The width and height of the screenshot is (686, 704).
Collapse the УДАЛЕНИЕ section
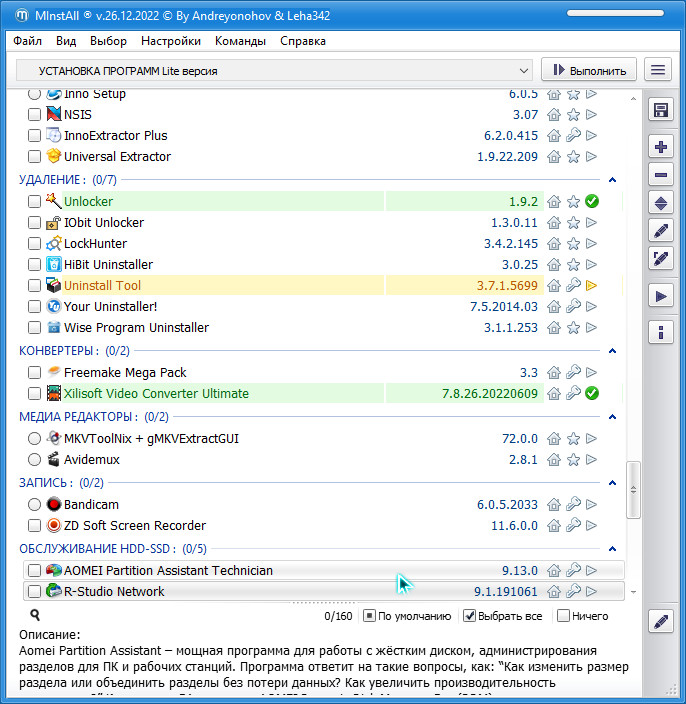tap(612, 180)
